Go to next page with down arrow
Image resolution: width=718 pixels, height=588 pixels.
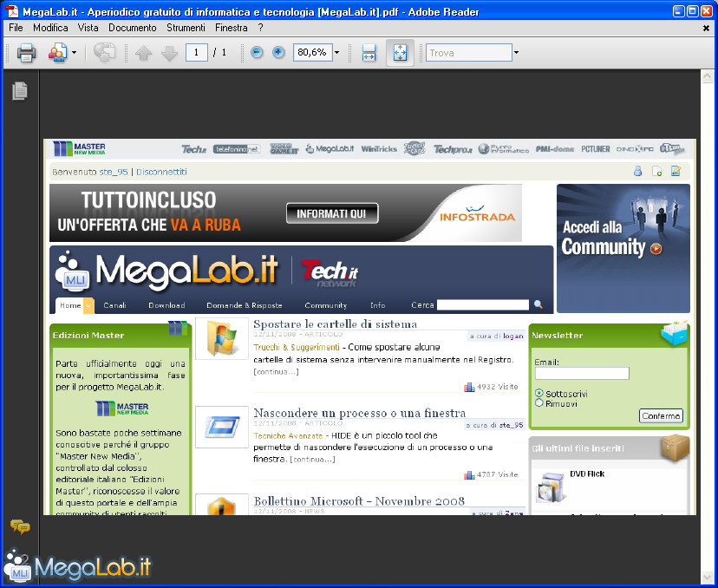click(x=169, y=53)
